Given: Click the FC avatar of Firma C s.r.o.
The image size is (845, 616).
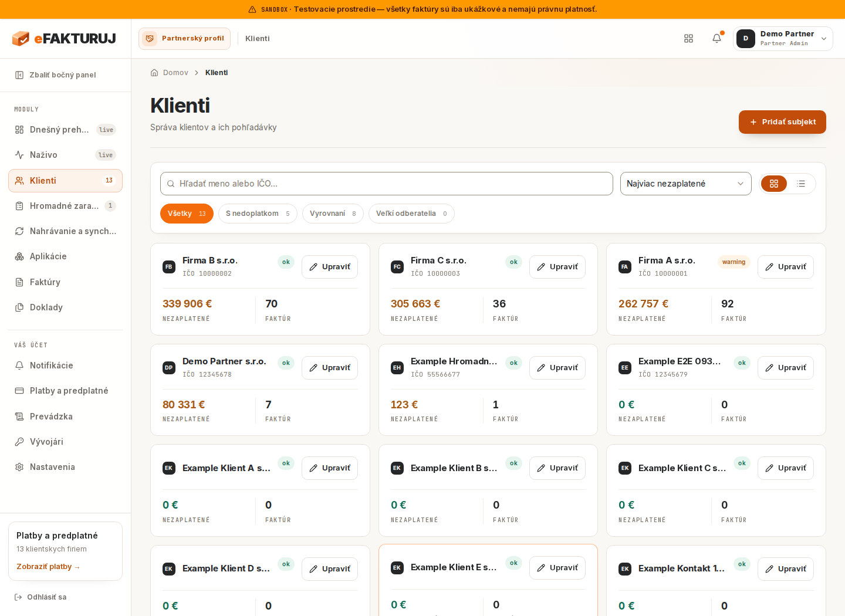Looking at the screenshot, I should click(397, 267).
